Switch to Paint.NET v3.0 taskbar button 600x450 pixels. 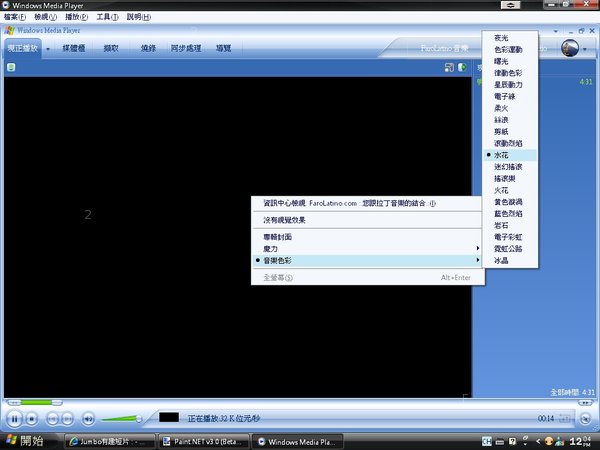pyautogui.click(x=203, y=442)
